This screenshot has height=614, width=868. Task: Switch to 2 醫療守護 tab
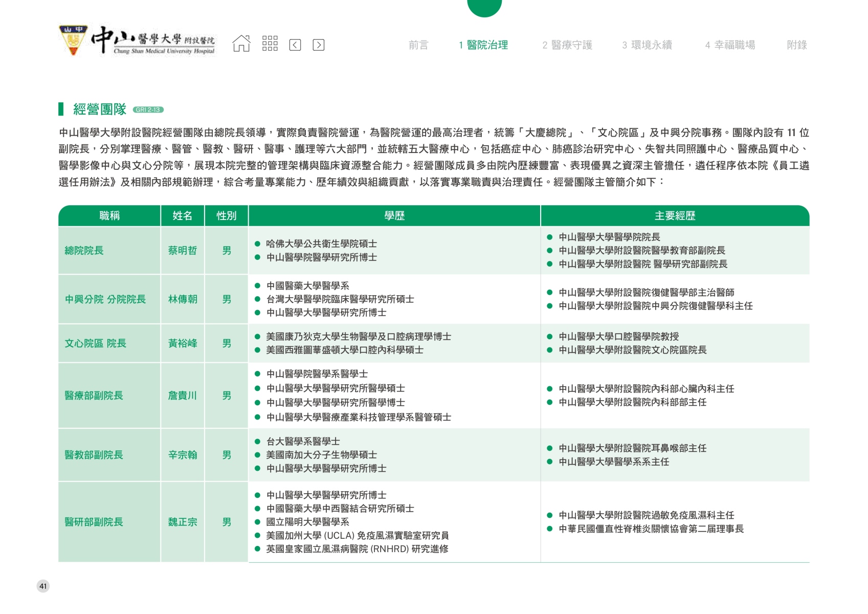(x=567, y=45)
